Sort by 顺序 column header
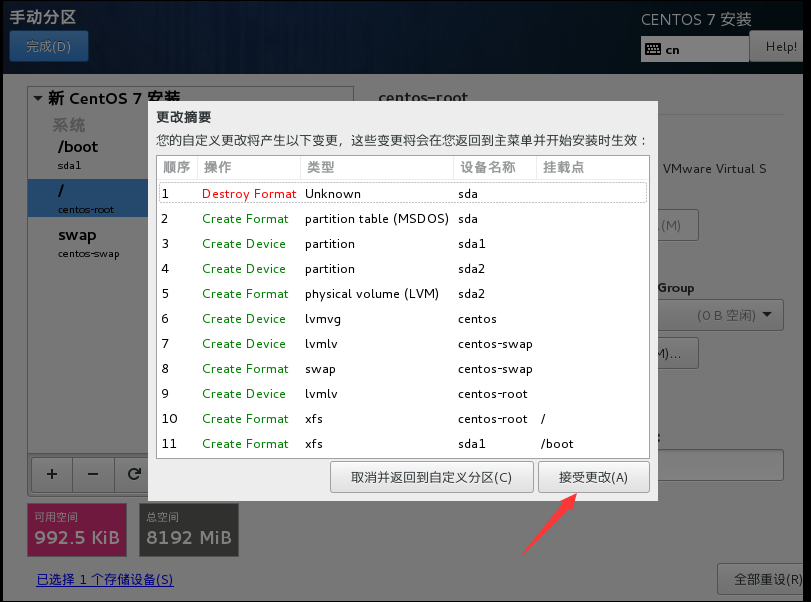 [176, 167]
